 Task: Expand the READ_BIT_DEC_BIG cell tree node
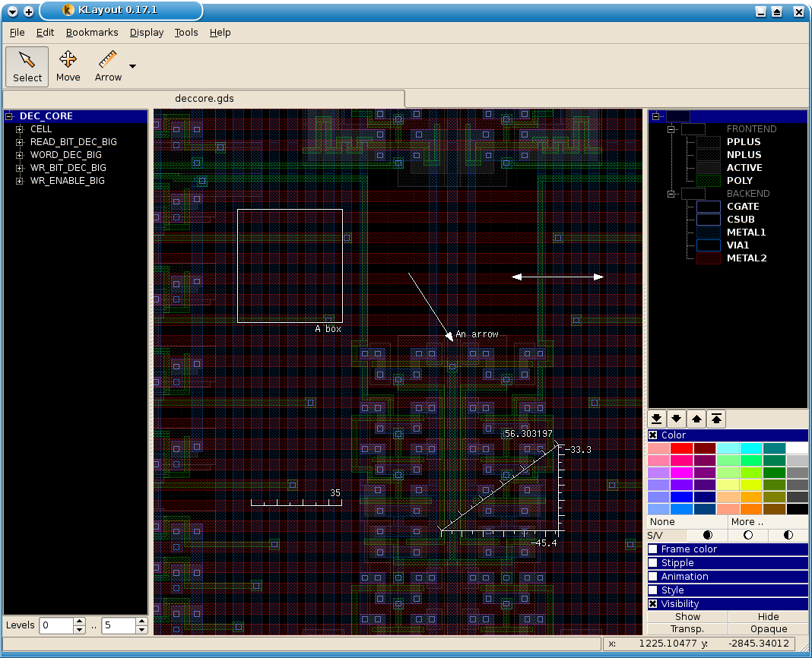[x=19, y=142]
